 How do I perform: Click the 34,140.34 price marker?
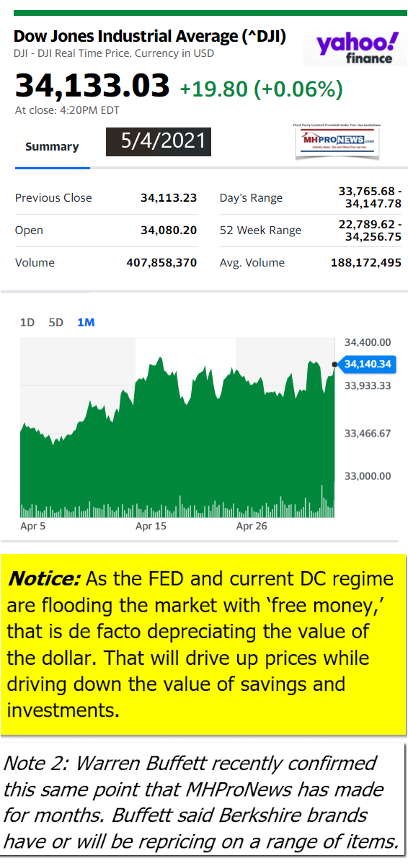[368, 364]
